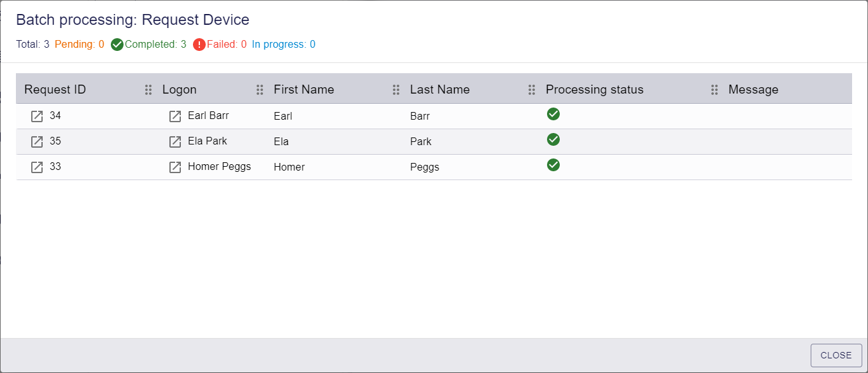Open Earl Barr's logon link icon
The image size is (868, 373).
(x=175, y=116)
